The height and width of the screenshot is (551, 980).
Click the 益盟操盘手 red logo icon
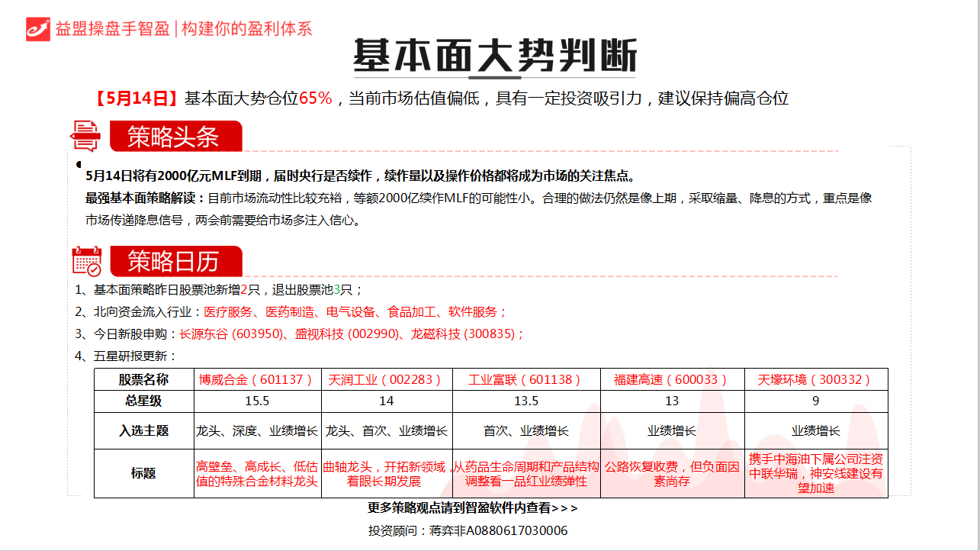tap(37, 29)
